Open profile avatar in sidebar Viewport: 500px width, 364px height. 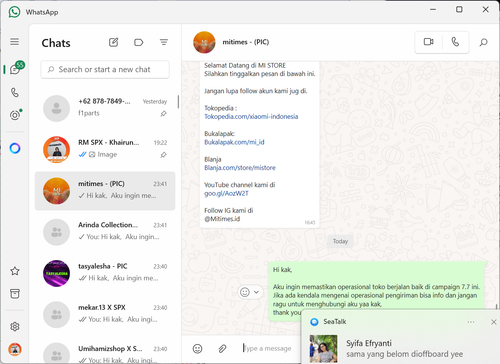point(15,349)
